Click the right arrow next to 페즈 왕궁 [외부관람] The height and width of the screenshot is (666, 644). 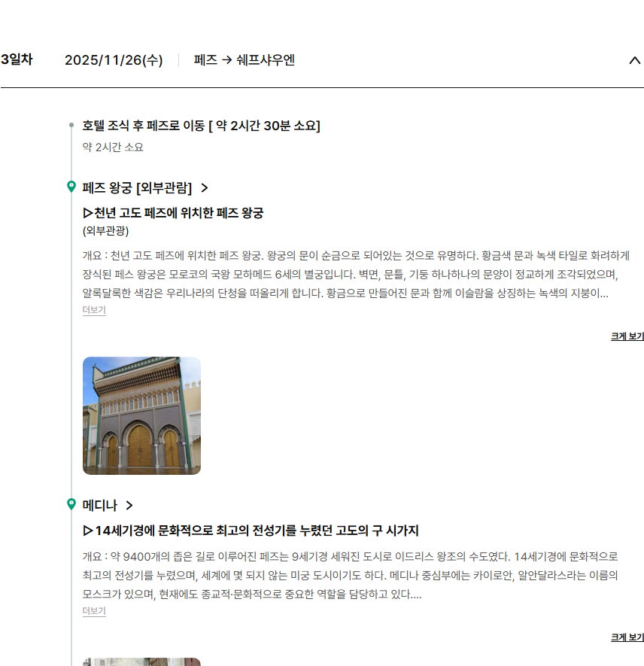click(205, 187)
